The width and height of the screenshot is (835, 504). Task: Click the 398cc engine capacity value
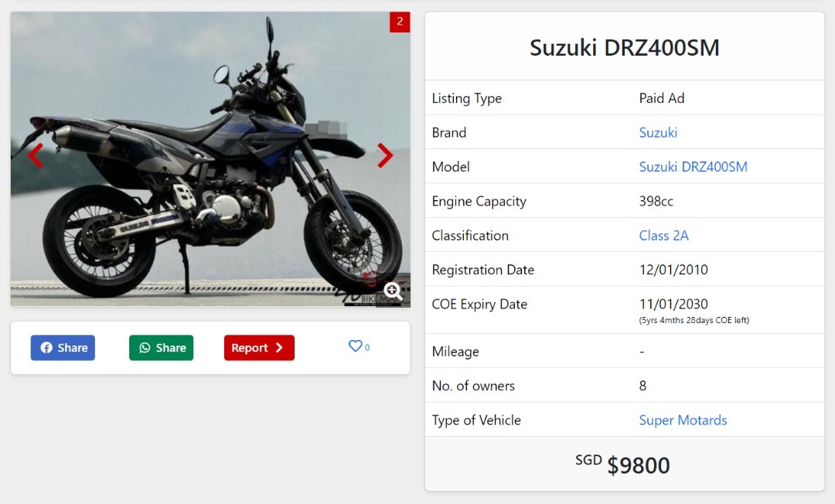click(656, 201)
